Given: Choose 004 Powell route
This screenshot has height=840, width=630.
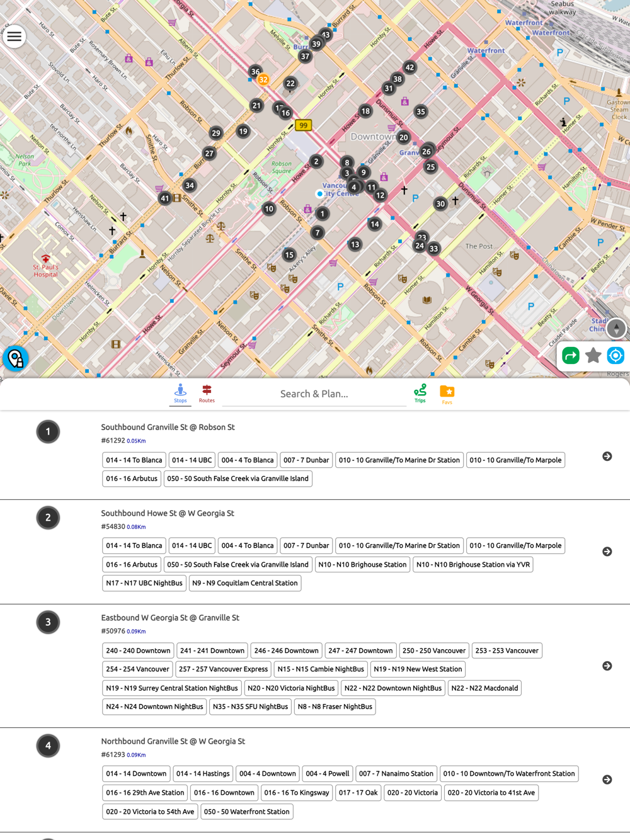Looking at the screenshot, I should pos(328,774).
